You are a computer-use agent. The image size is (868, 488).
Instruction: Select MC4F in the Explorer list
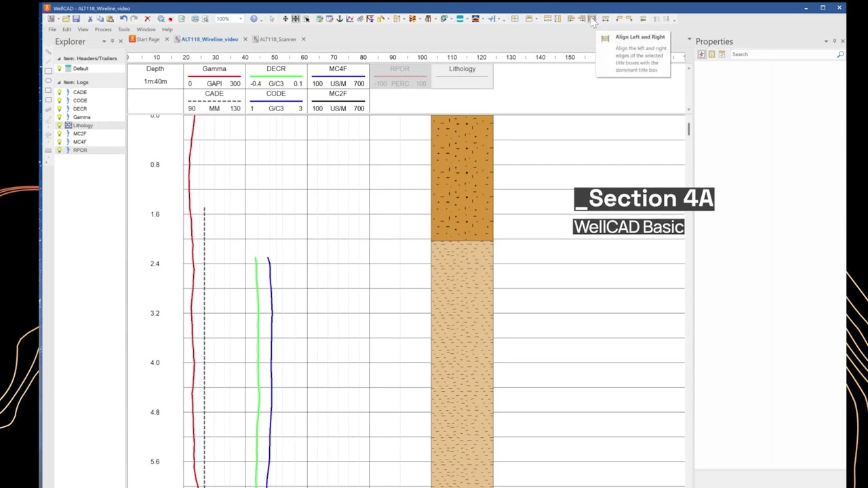[x=80, y=142]
